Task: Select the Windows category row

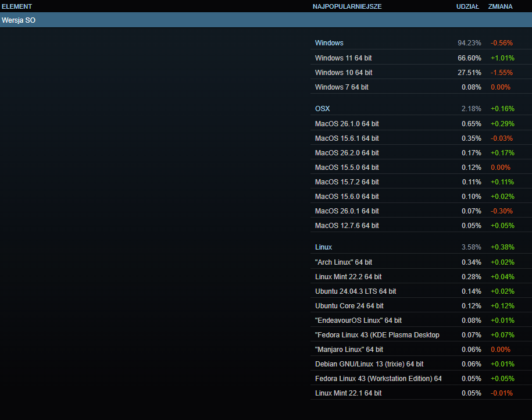Action: coord(329,43)
